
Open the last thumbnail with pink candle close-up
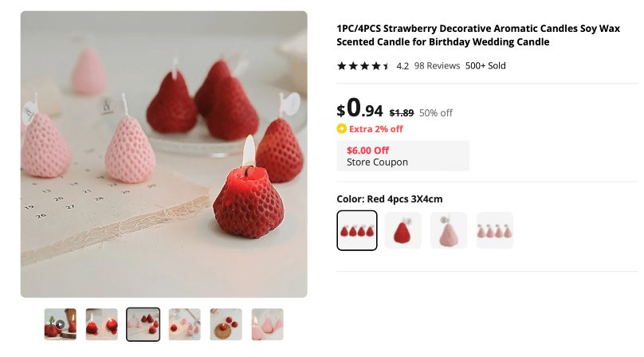268,324
